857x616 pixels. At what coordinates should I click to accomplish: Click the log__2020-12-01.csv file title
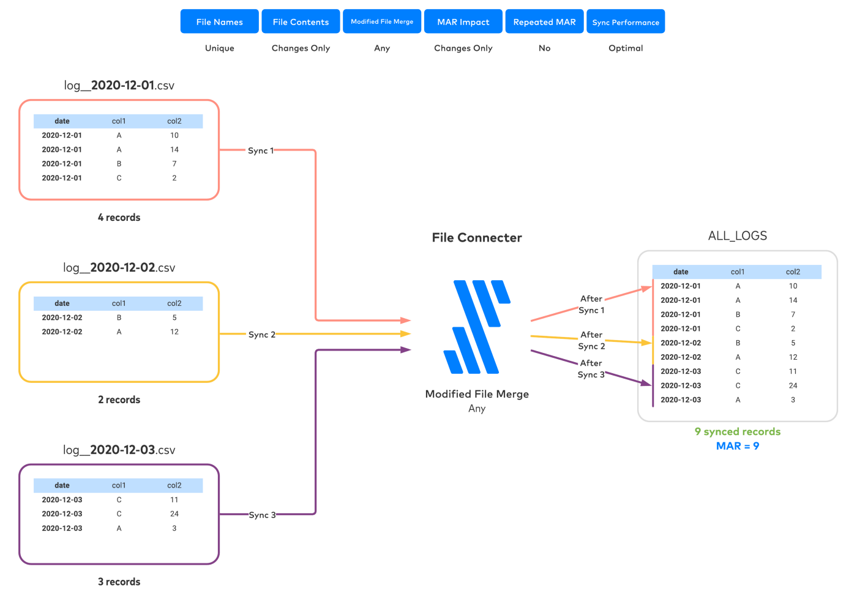(x=119, y=86)
